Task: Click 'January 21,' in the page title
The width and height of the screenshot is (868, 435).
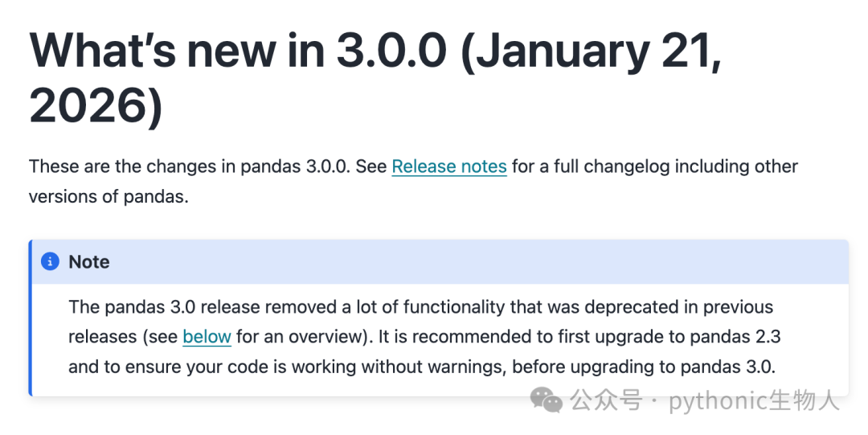Action: [592, 51]
